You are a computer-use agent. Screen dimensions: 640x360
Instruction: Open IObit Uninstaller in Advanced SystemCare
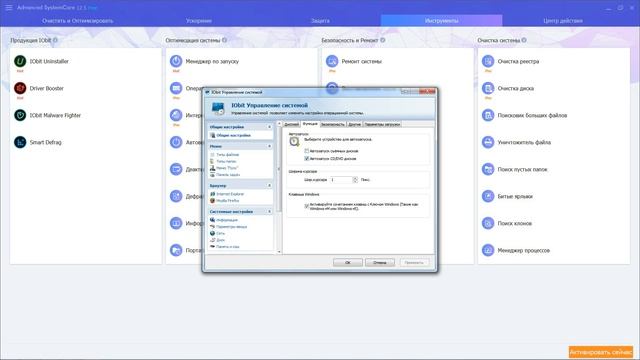tap(41, 61)
